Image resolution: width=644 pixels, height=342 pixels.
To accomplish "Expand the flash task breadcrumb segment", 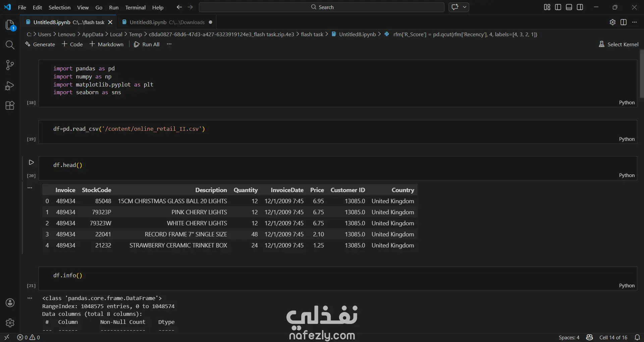I will [x=312, y=34].
